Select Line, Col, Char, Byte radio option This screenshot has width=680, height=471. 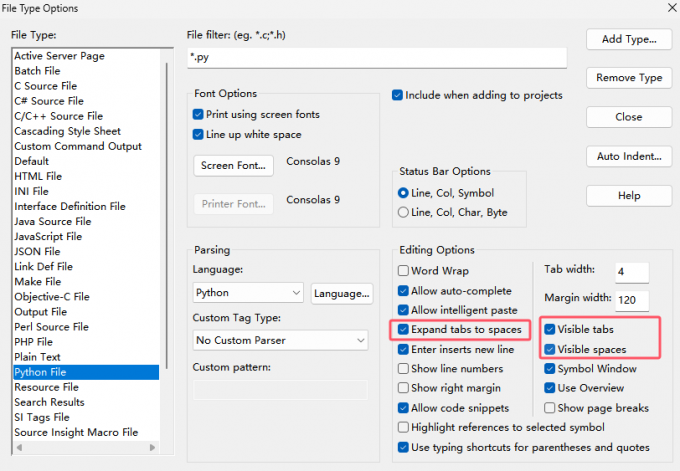click(404, 212)
